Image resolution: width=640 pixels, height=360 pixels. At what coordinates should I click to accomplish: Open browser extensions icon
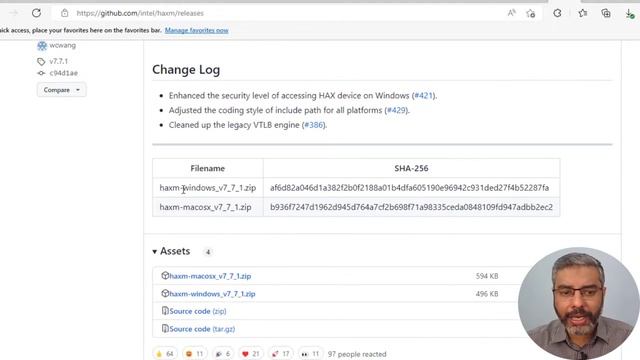pyautogui.click(x=557, y=13)
